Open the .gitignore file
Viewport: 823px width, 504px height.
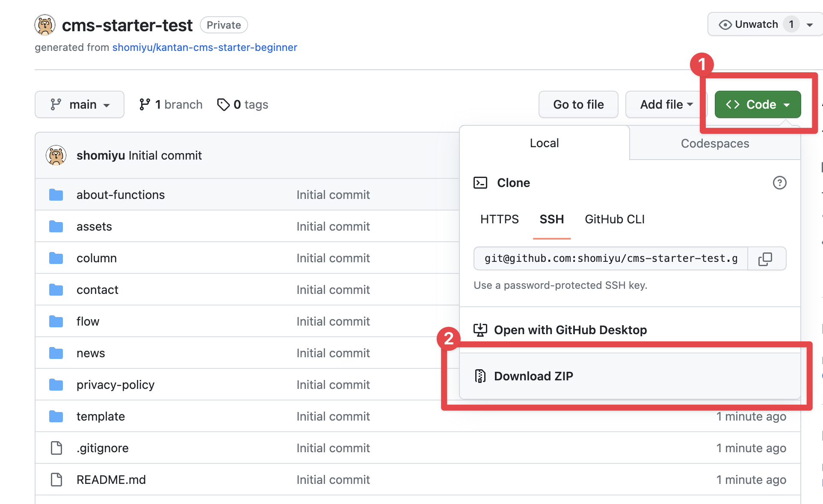[103, 448]
